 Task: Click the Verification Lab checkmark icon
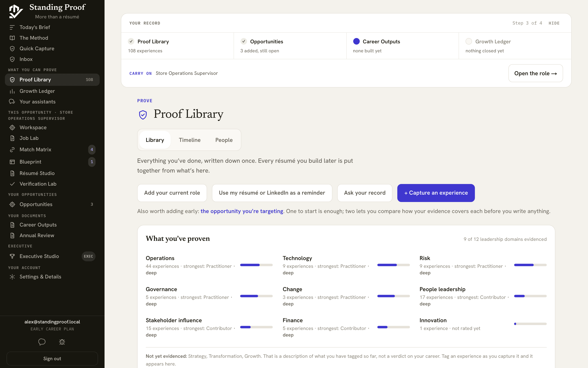12,184
